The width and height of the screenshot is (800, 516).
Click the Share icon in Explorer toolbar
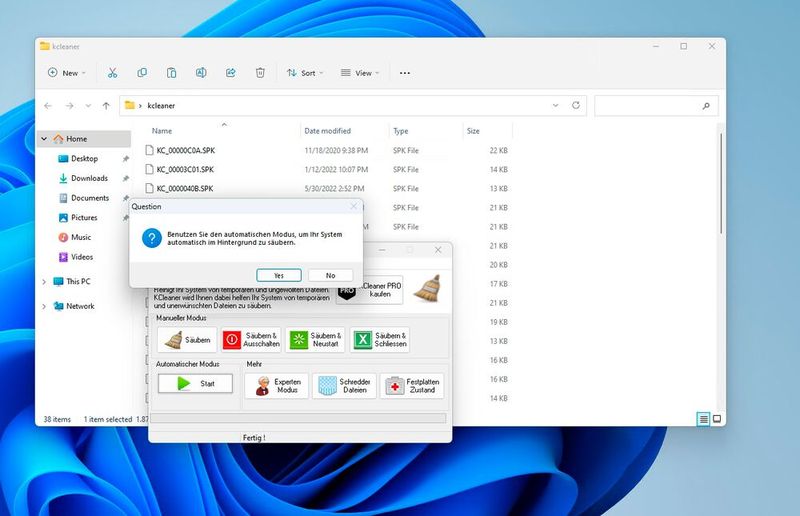click(231, 73)
